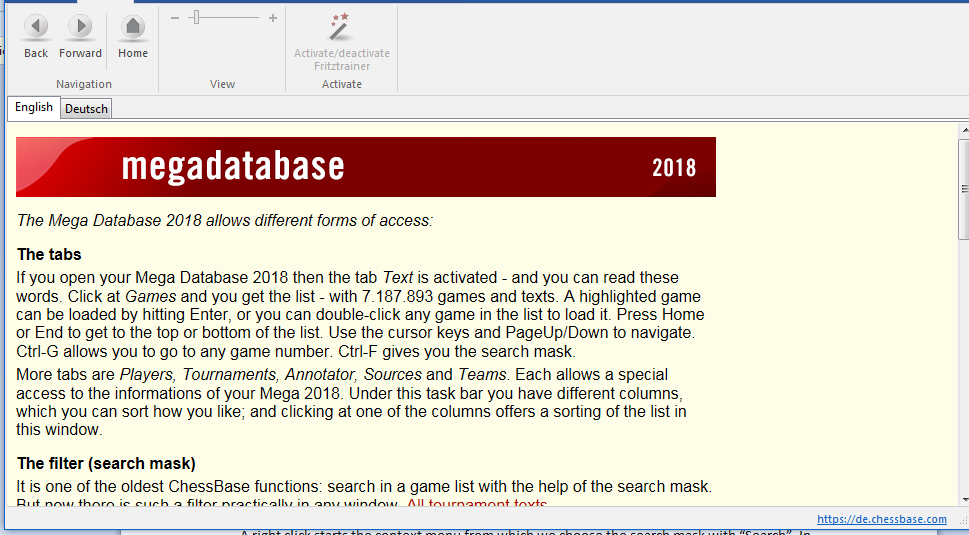Click the italic 'Players' word
This screenshot has height=535, width=969.
[146, 375]
